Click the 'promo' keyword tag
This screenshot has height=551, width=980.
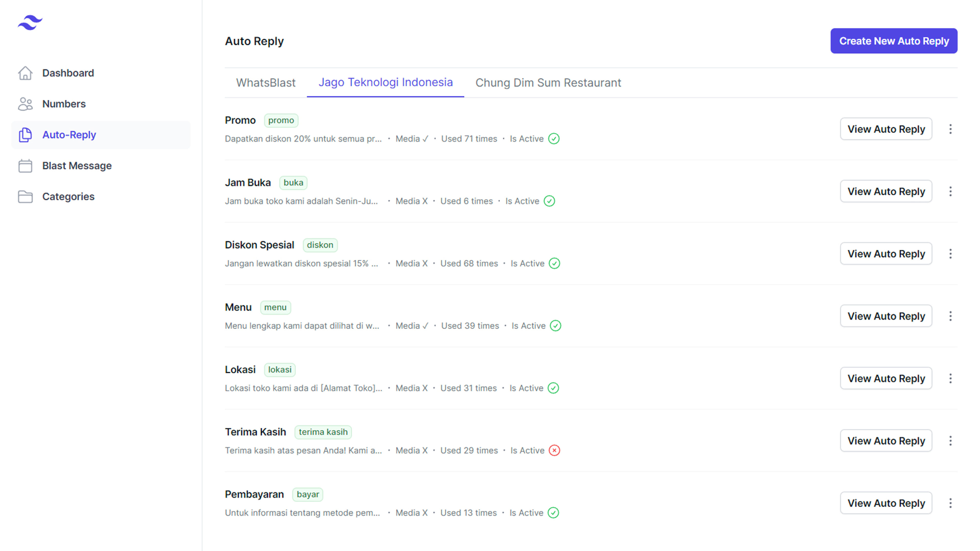pyautogui.click(x=281, y=120)
